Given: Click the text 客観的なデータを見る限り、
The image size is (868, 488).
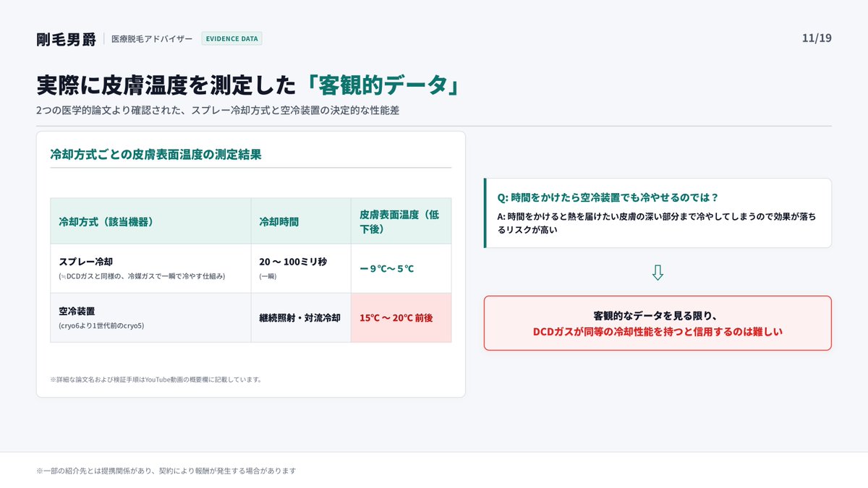Looking at the screenshot, I should point(658,316).
